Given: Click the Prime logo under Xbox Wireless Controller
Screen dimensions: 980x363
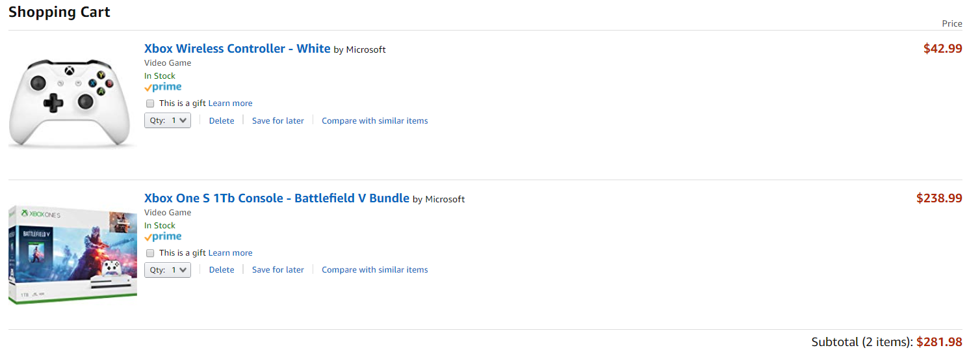Looking at the screenshot, I should tap(162, 87).
